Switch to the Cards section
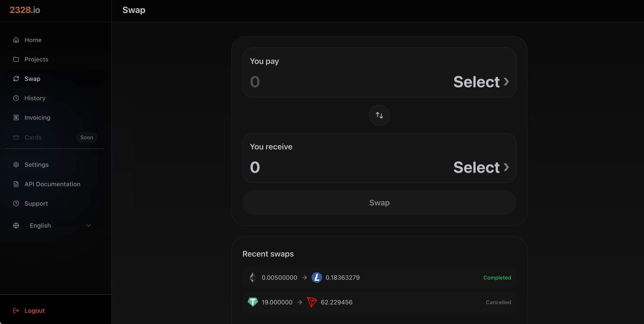This screenshot has height=324, width=644. pyautogui.click(x=33, y=137)
